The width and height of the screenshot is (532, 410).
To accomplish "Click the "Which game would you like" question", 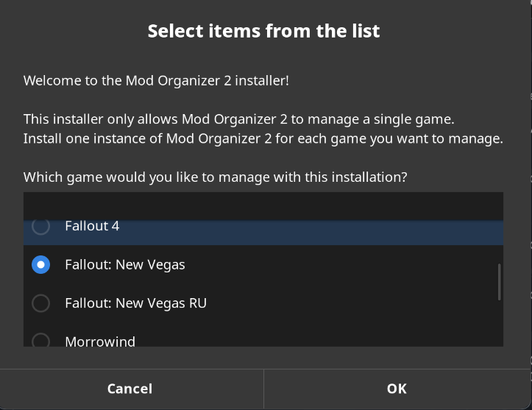I will (216, 177).
